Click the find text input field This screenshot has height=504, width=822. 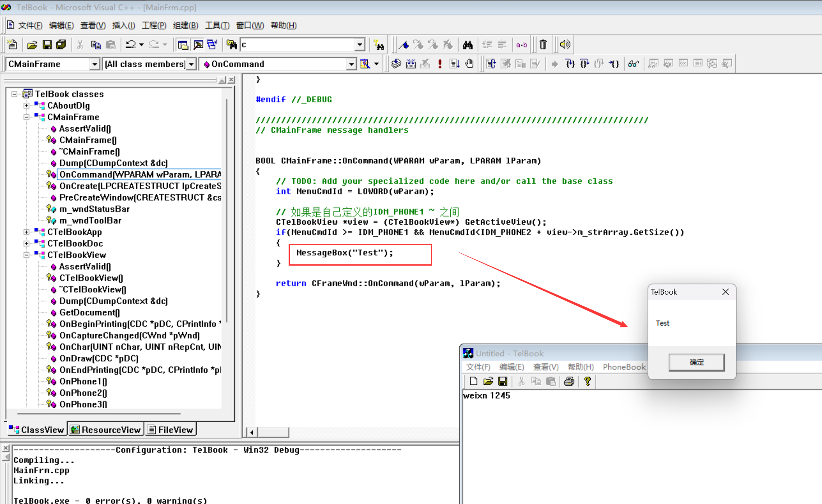[298, 44]
